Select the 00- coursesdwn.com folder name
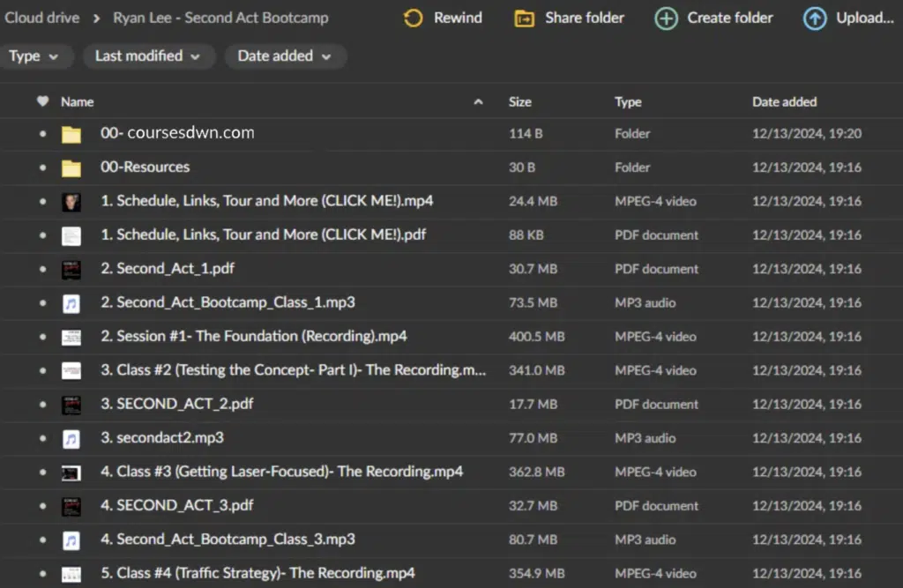Viewport: 903px width, 588px height. click(x=177, y=133)
